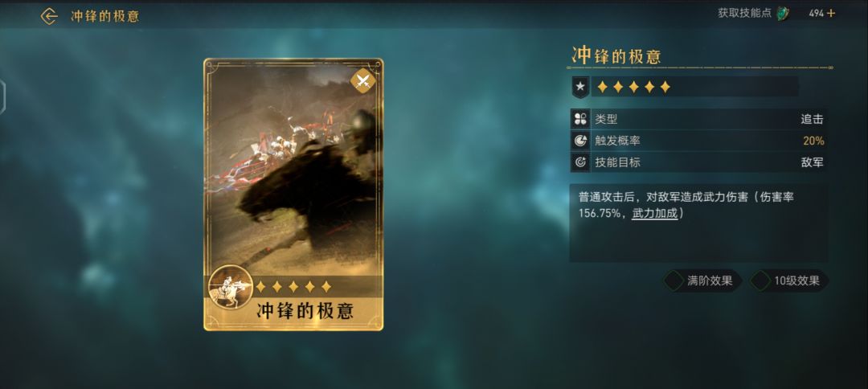The image size is (868, 389).
Task: Toggle 满阶效果 preview
Action: pos(703,280)
